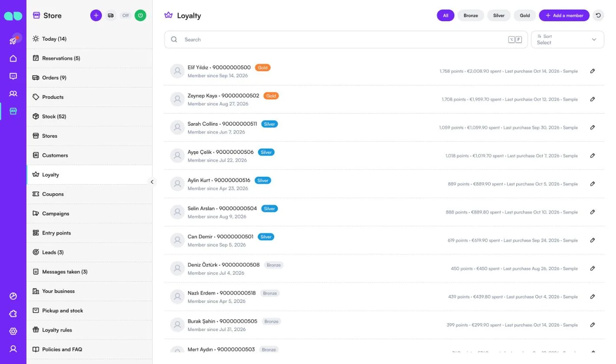Viewport: 616px width, 364px height.
Task: Open Loyalty rules in sidebar
Action: tap(89, 330)
